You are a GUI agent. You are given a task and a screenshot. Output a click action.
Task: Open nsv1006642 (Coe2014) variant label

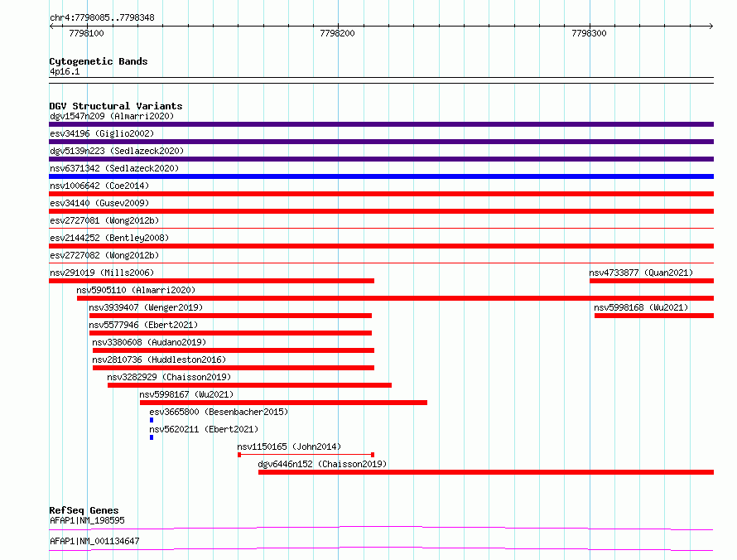point(99,186)
